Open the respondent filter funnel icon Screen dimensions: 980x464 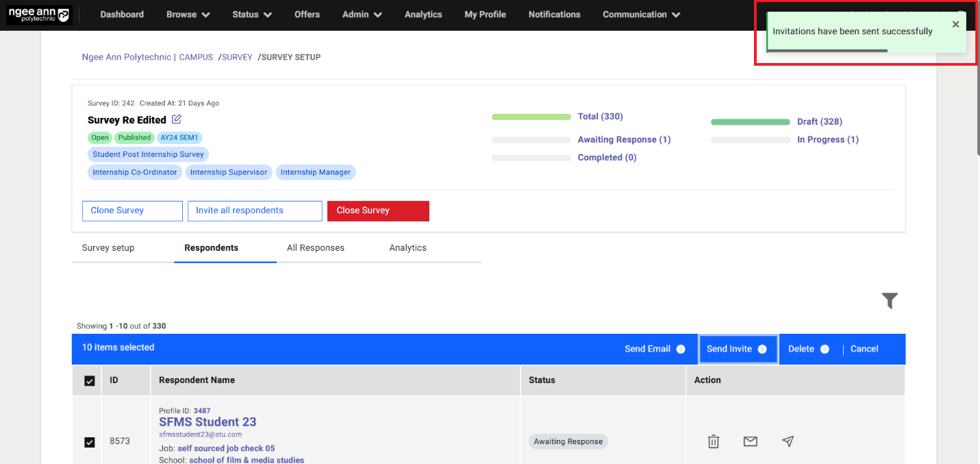(890, 300)
